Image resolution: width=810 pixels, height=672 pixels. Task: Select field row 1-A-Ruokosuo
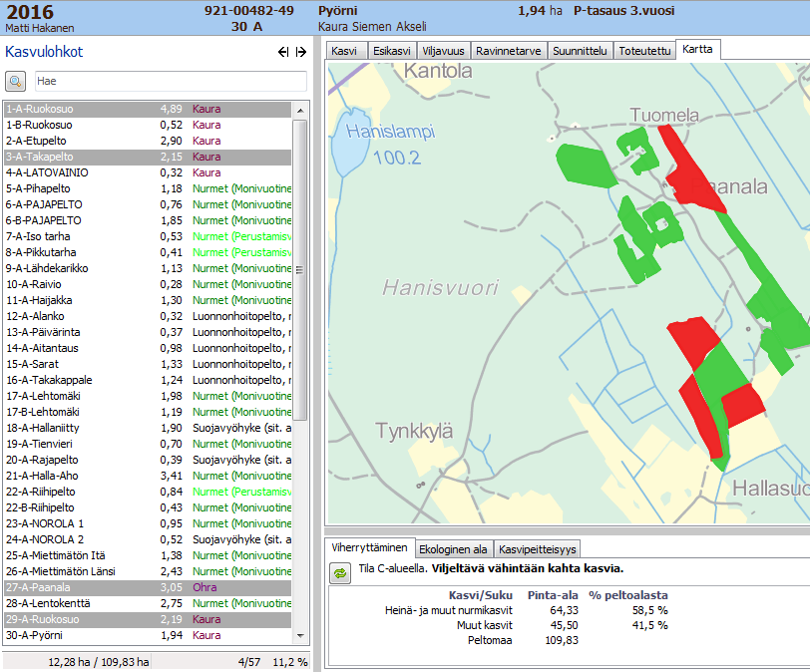(148, 109)
